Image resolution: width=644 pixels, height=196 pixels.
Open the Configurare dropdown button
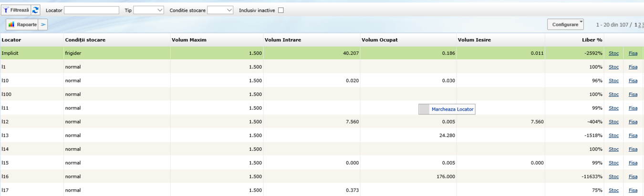(565, 24)
